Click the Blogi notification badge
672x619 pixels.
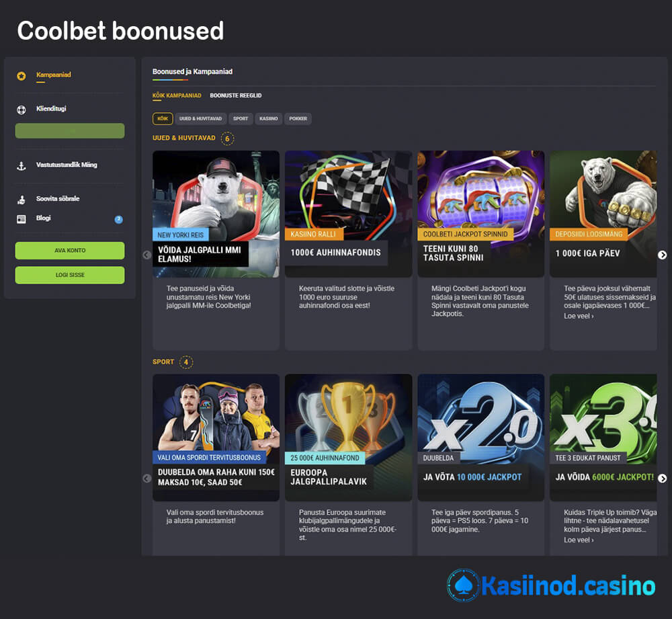point(119,220)
